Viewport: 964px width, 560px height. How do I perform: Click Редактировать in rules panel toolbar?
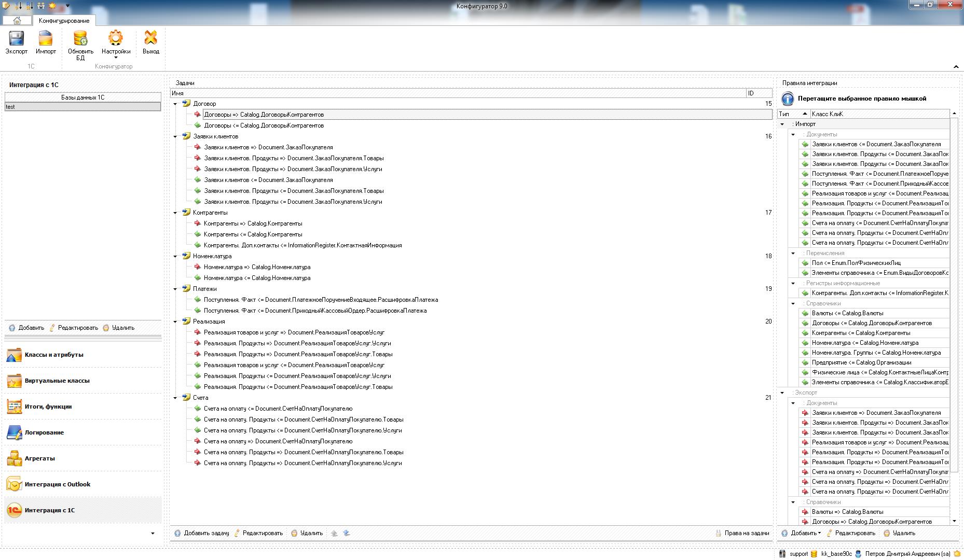point(851,533)
